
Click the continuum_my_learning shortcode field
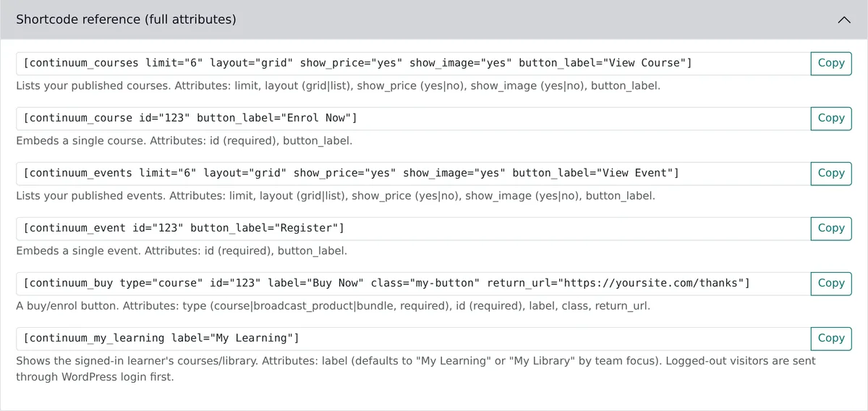click(413, 338)
